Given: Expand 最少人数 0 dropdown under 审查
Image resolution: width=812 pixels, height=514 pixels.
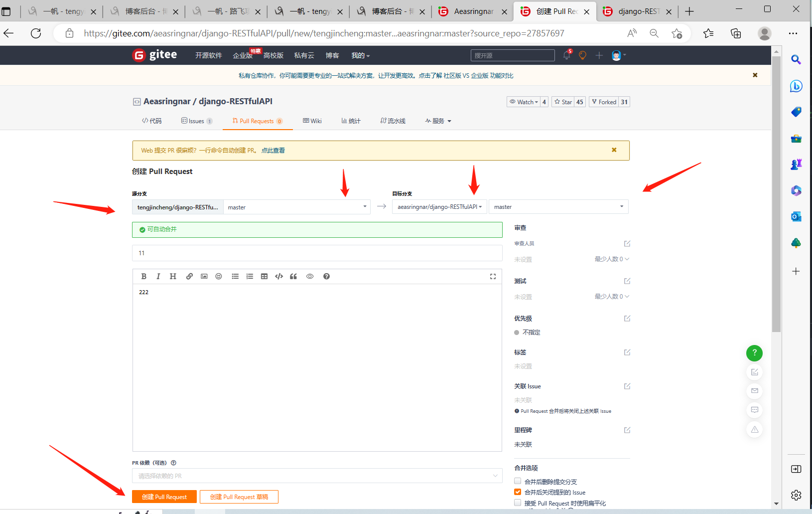Looking at the screenshot, I should [612, 259].
